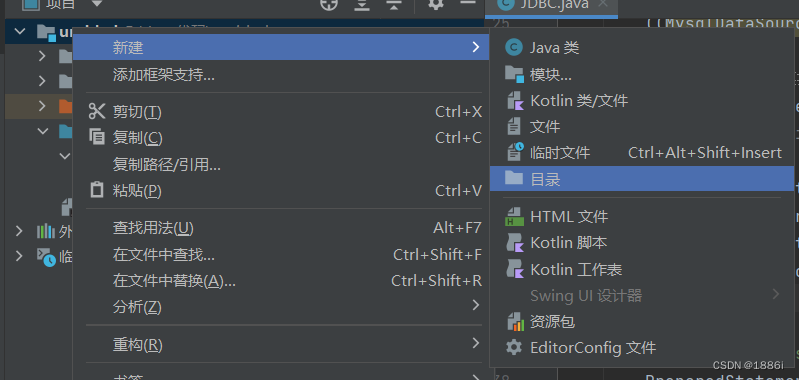Click line number 25 in editor gutter

(x=502, y=23)
